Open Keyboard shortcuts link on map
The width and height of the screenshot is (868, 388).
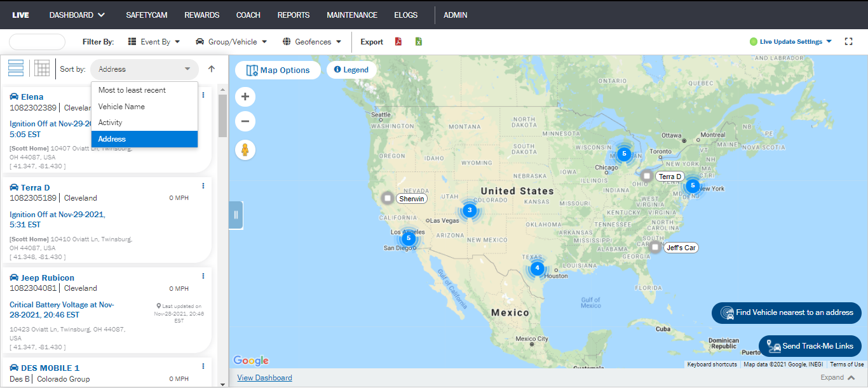pyautogui.click(x=712, y=365)
